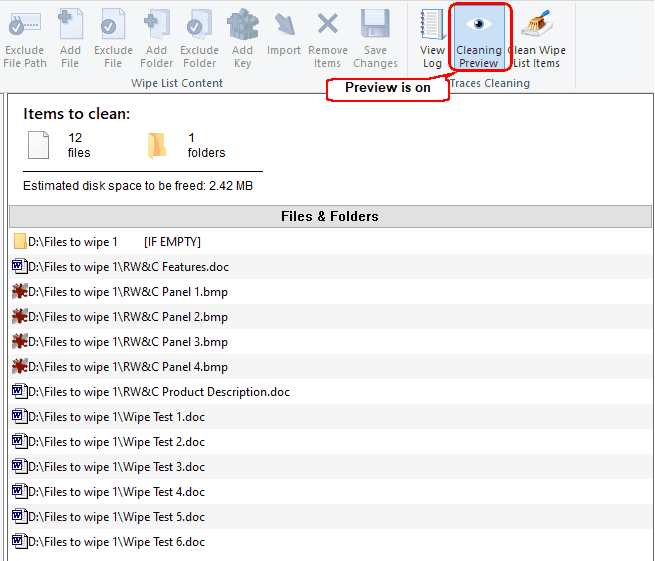Image resolution: width=655 pixels, height=561 pixels.
Task: Select the 'D:\Files to wipe 1' folder row
Action: click(x=330, y=241)
